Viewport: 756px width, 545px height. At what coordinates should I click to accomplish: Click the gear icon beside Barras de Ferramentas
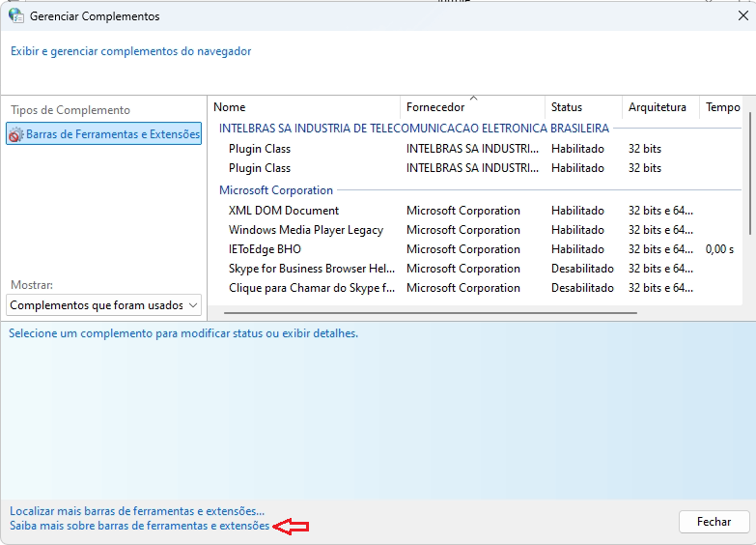pos(15,134)
